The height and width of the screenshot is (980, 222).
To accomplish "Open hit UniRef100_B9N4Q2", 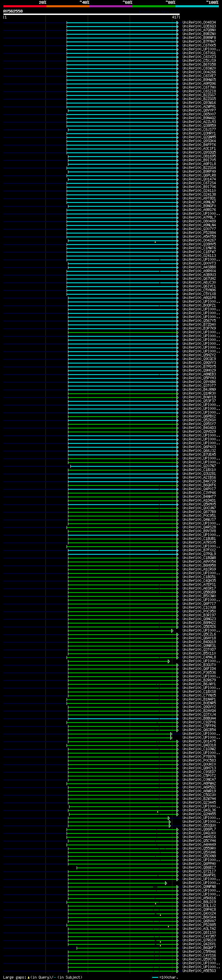I will coord(199,118).
